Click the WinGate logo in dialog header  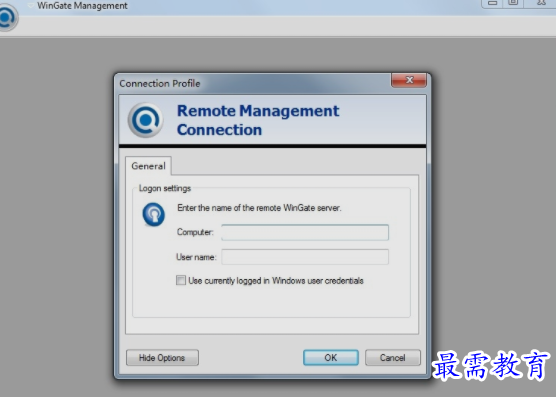(x=145, y=120)
